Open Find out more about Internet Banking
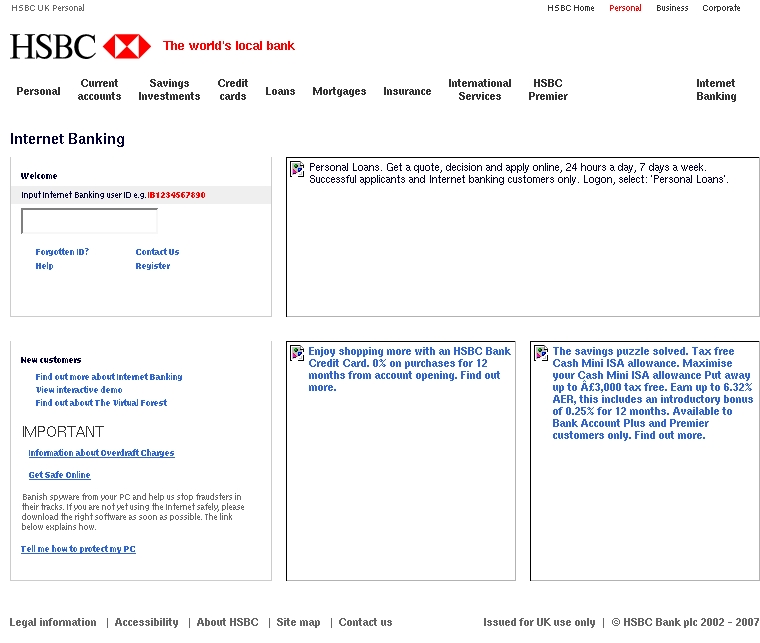 (x=109, y=376)
